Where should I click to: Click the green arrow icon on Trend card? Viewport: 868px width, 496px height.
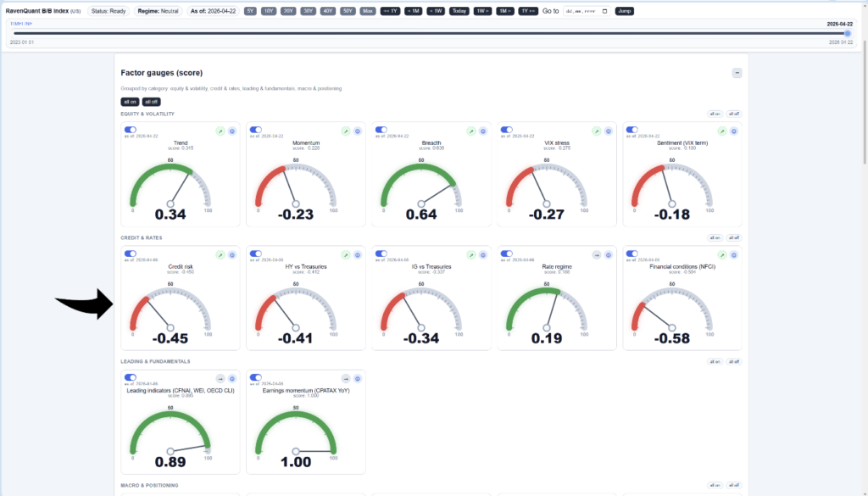click(x=220, y=131)
